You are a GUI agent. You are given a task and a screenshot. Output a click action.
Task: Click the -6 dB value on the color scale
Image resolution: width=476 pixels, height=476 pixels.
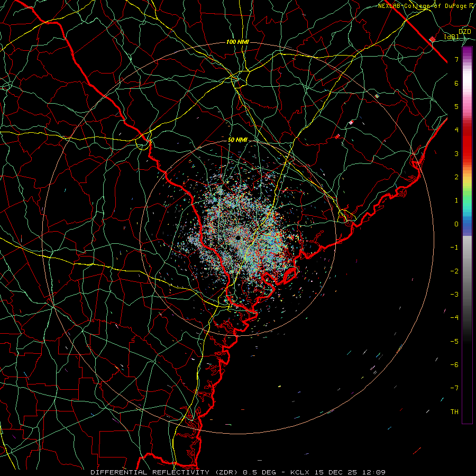coord(454,365)
